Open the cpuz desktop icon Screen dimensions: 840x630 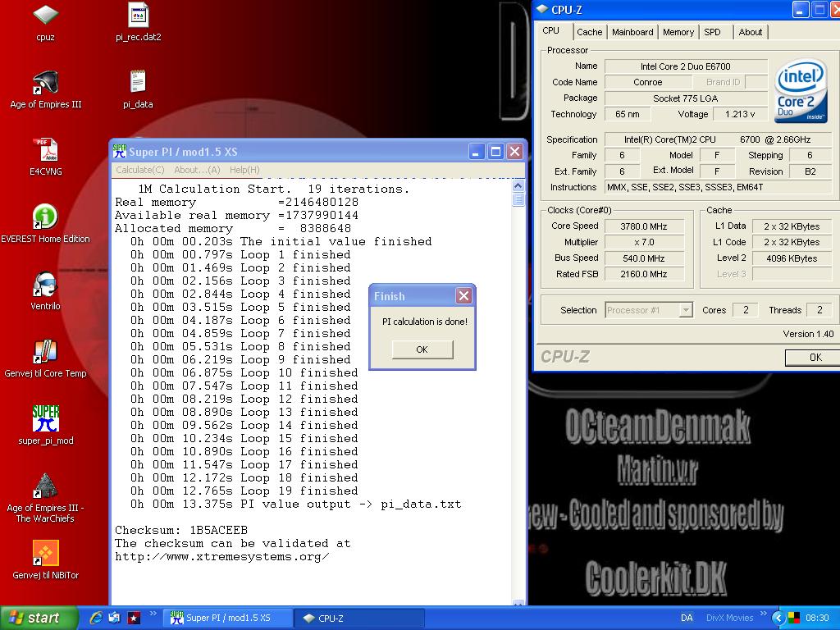(46, 21)
